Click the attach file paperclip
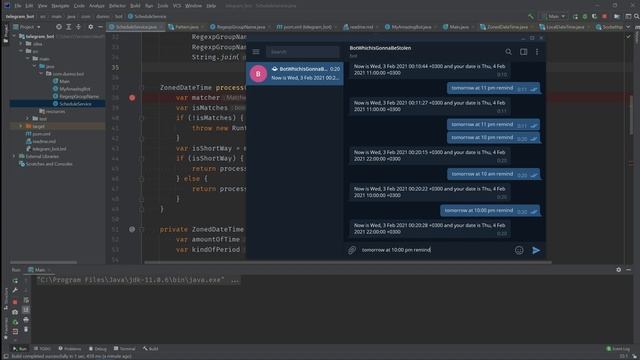Screen dimensions: 640x360 point(352,250)
